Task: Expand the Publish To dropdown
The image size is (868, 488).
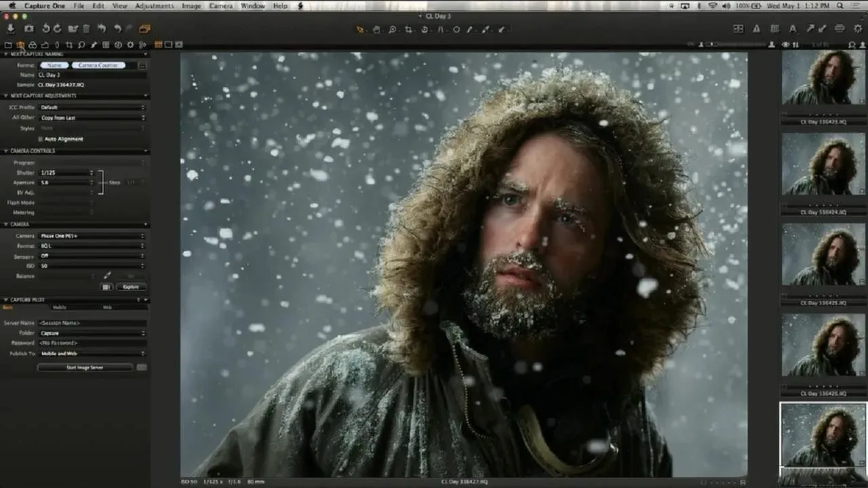Action: click(92, 354)
